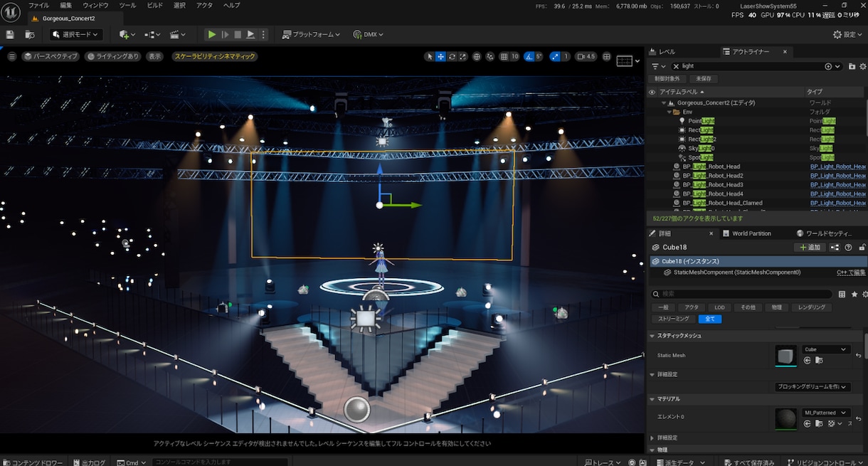Image resolution: width=868 pixels, height=466 pixels.
Task: Stop the play session
Action: [x=238, y=34]
